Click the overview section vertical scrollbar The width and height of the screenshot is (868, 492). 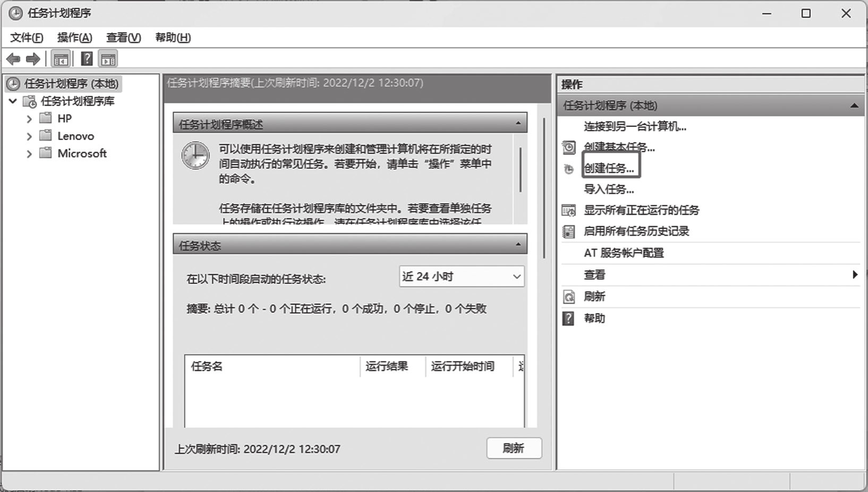click(x=520, y=170)
